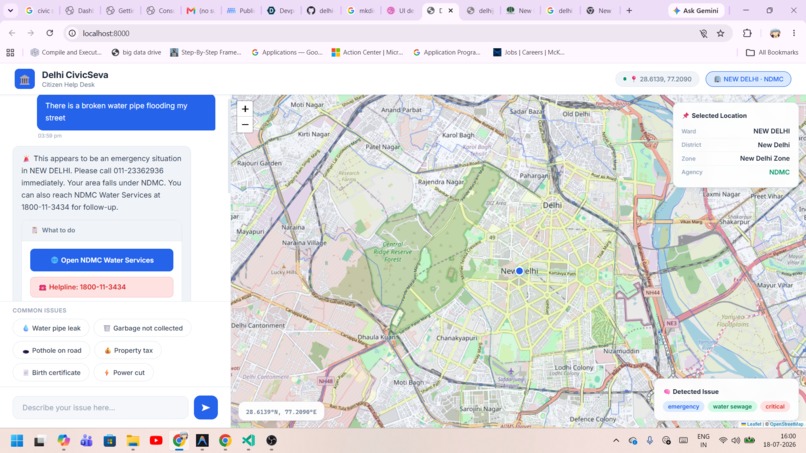Choose the Pothole on road chip
The image size is (806, 453).
pos(51,350)
